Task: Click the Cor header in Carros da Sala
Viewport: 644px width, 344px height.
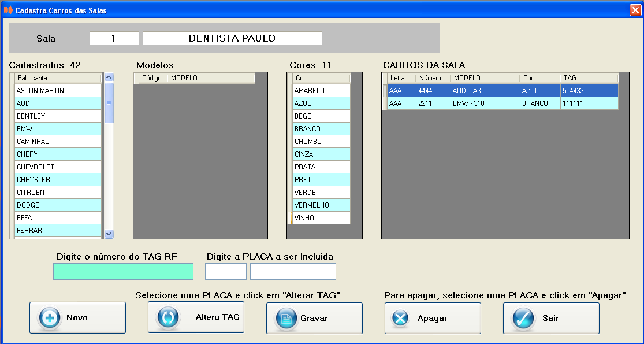Action: [x=540, y=78]
